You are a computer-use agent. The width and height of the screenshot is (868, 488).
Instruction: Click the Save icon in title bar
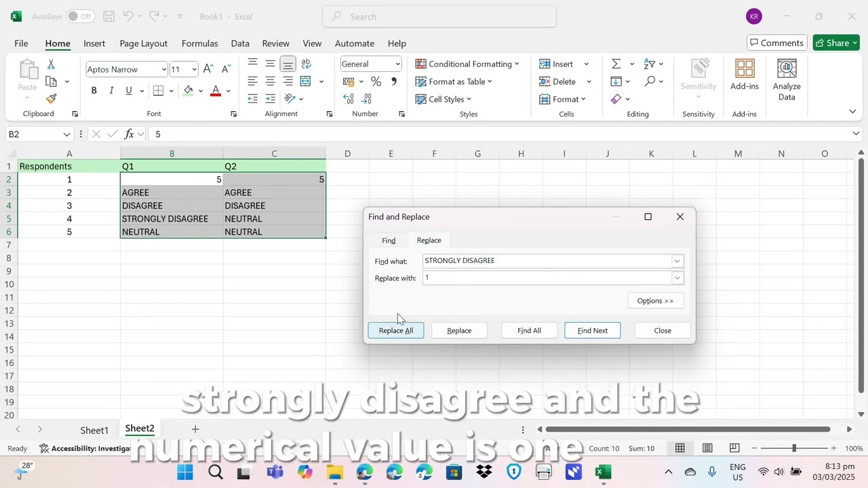click(x=108, y=16)
